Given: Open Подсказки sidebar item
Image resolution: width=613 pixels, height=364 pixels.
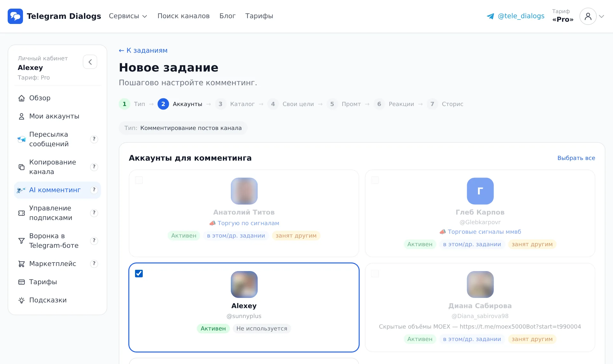Looking at the screenshot, I should [x=57, y=300].
